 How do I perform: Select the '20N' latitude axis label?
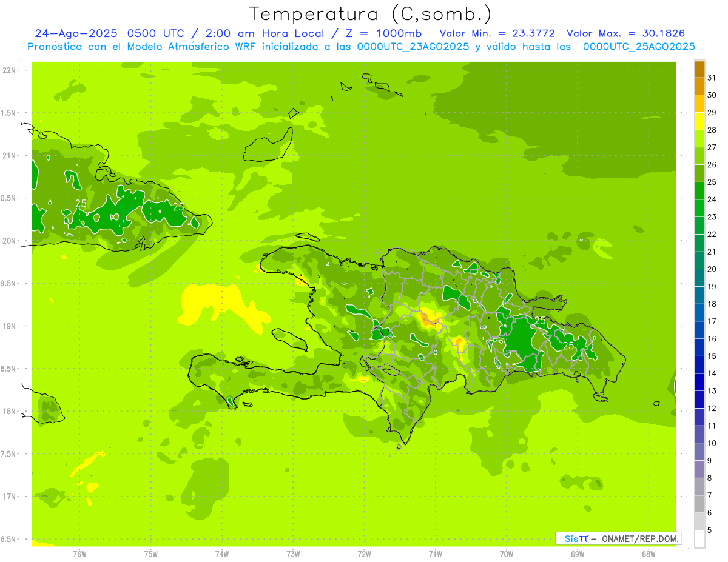8,241
